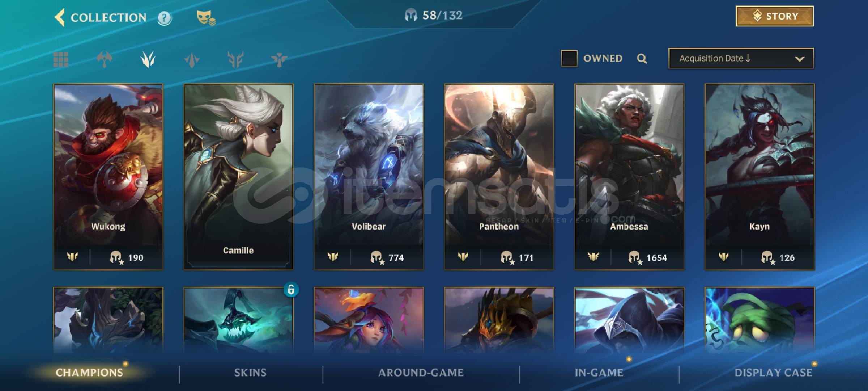Select the Wukong champion card

tap(108, 177)
